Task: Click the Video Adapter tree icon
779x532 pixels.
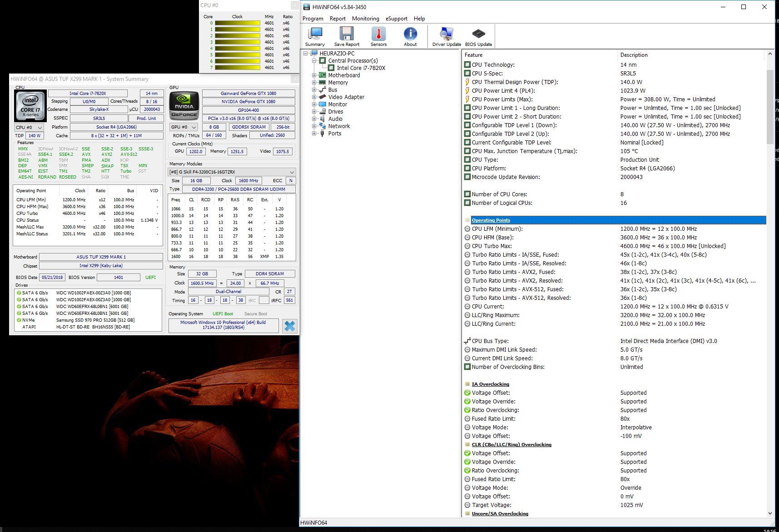Action: pyautogui.click(x=323, y=97)
